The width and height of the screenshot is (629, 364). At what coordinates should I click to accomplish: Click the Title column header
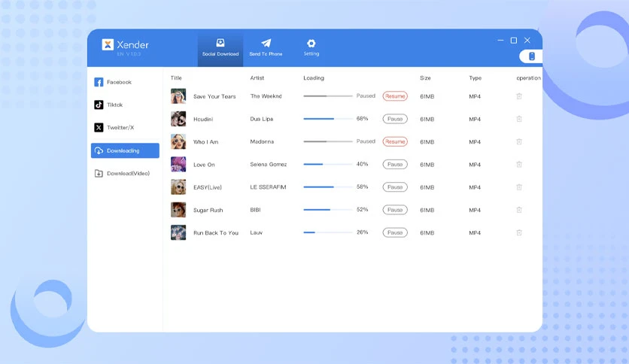click(x=176, y=77)
